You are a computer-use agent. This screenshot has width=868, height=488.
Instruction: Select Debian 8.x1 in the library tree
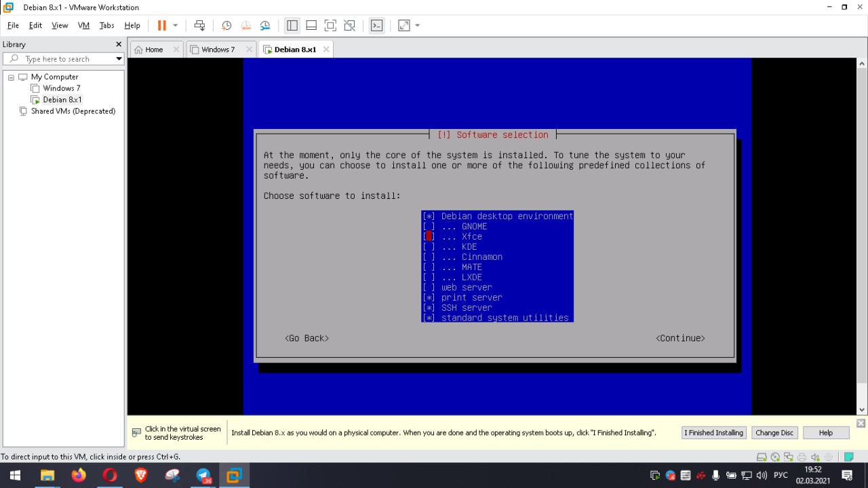[62, 100]
